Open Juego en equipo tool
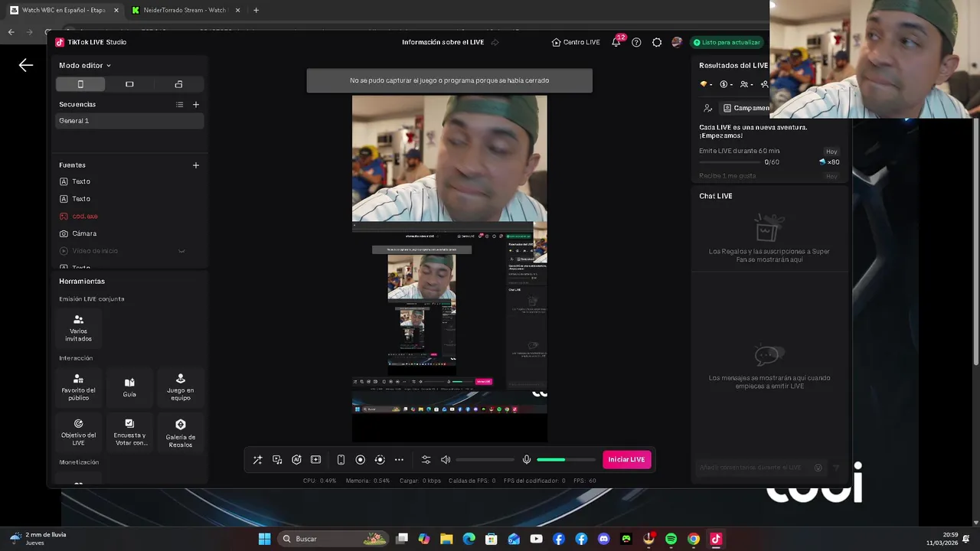The height and width of the screenshot is (551, 980). tap(181, 387)
